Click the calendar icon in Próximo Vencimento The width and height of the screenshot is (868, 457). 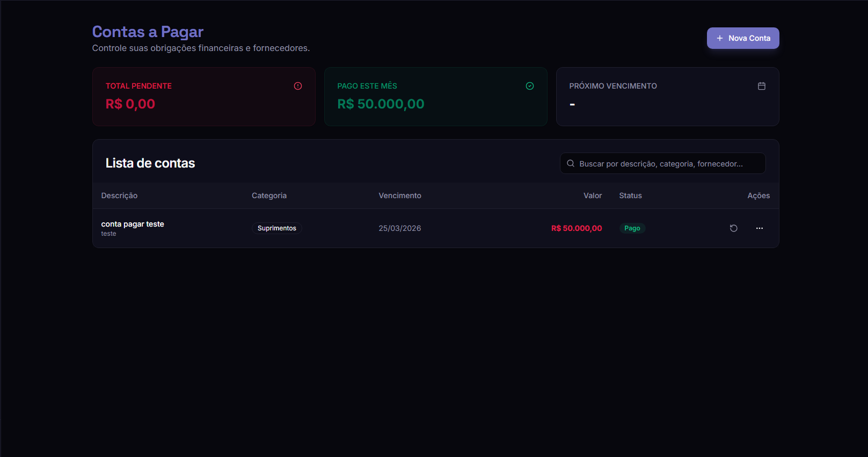[761, 86]
